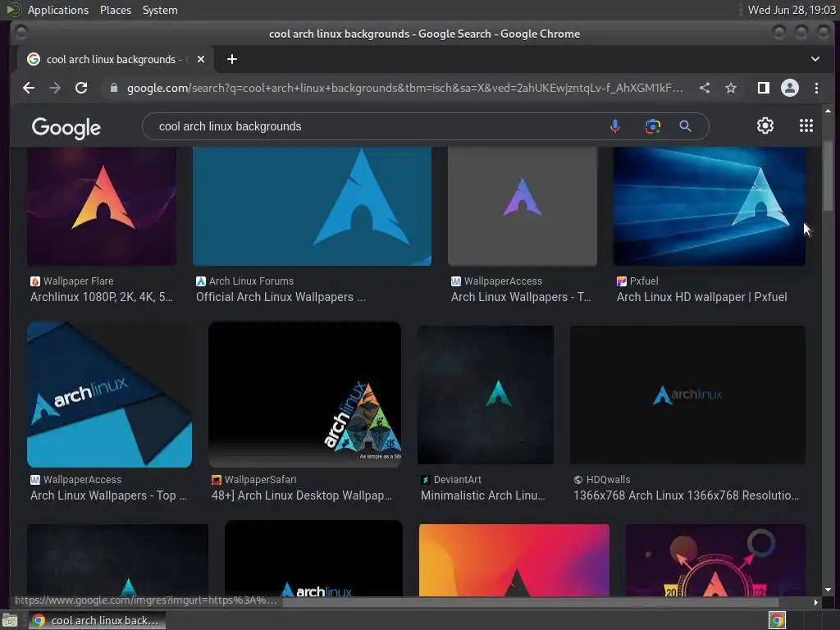840x630 pixels.
Task: Open 'Minimalistic Arch Linu...' link
Action: [482, 495]
